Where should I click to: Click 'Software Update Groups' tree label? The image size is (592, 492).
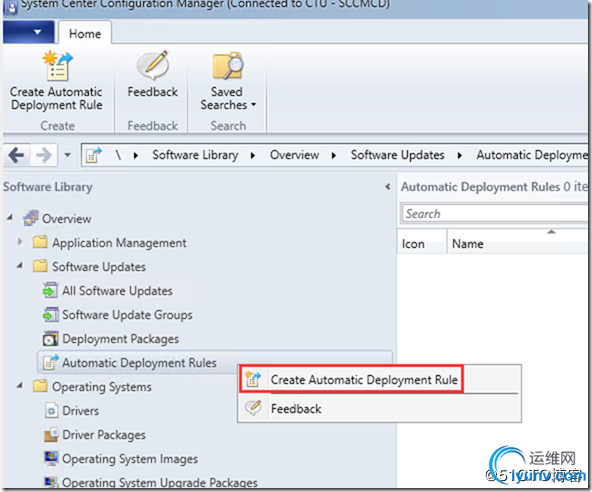click(127, 315)
